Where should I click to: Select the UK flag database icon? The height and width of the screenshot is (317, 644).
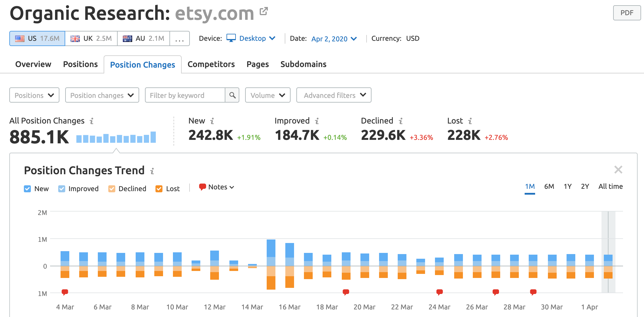coord(75,39)
